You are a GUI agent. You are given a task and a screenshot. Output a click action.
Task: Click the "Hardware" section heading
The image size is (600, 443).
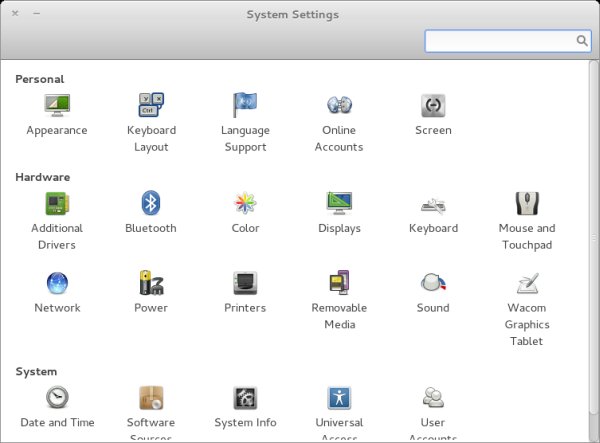[x=43, y=177]
